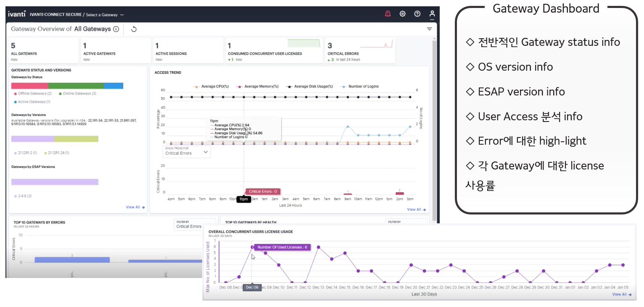Viewport: 644px width, 307px height.
Task: Click Overall Concurrent-Users License Usage title
Action: 251,232
